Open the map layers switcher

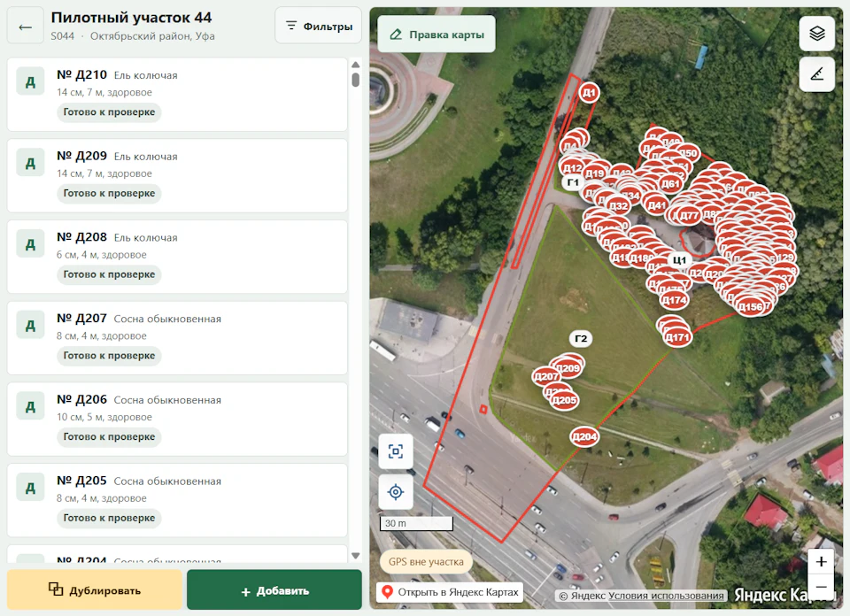coord(817,34)
